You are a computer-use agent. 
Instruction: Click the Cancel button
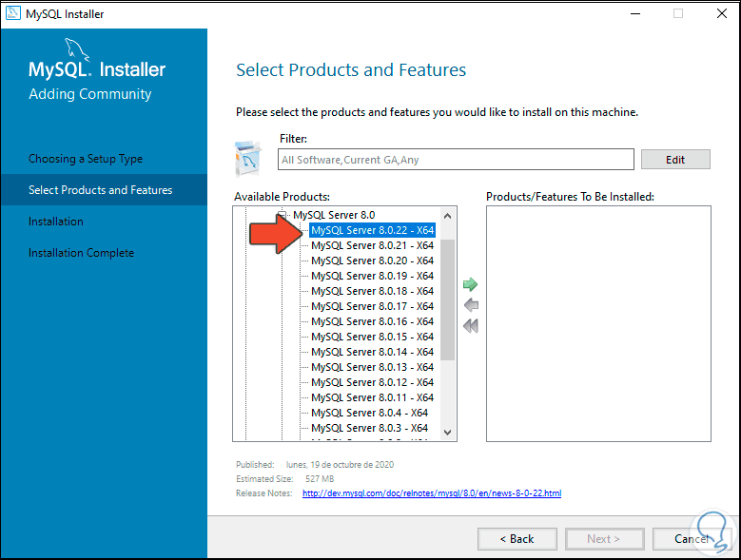point(692,539)
